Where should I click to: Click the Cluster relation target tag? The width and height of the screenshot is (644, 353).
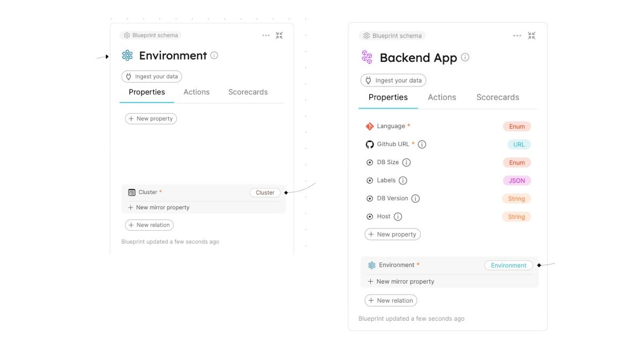(265, 193)
